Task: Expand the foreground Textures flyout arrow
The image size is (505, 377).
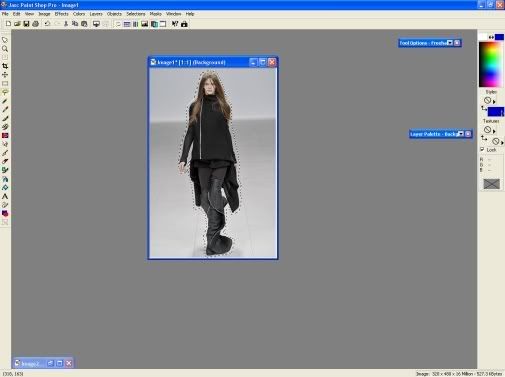Action: tap(494, 131)
